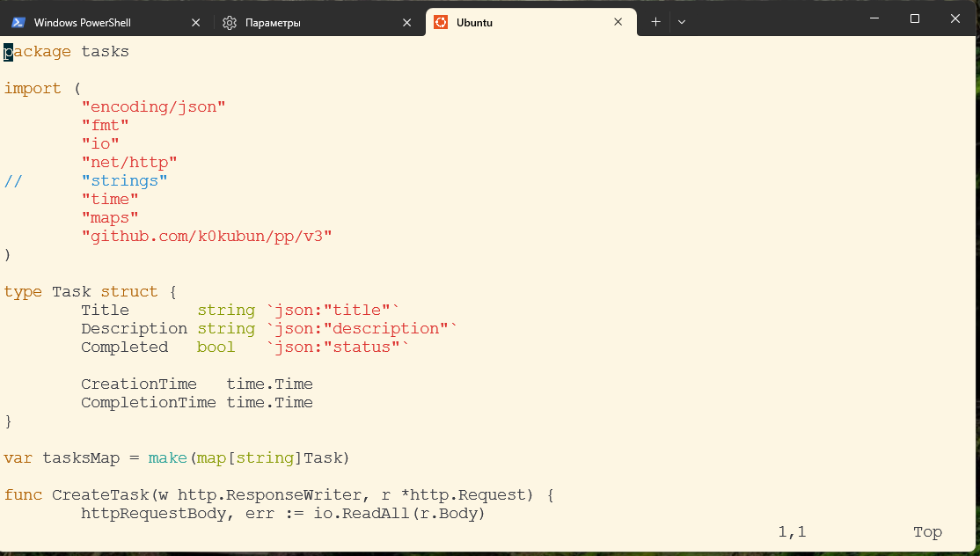The height and width of the screenshot is (556, 980).
Task: Expand the new tab profile dropdown chevron
Action: 682,22
